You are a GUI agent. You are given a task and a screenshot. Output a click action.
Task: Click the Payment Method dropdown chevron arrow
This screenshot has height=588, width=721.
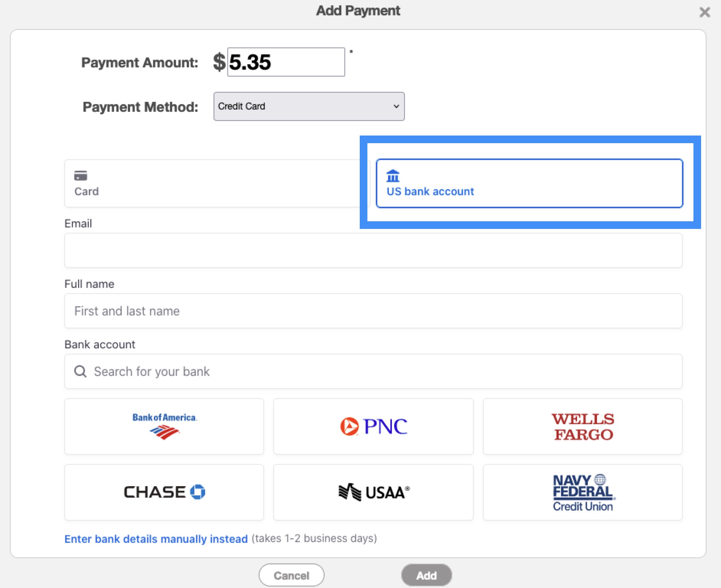click(x=396, y=106)
